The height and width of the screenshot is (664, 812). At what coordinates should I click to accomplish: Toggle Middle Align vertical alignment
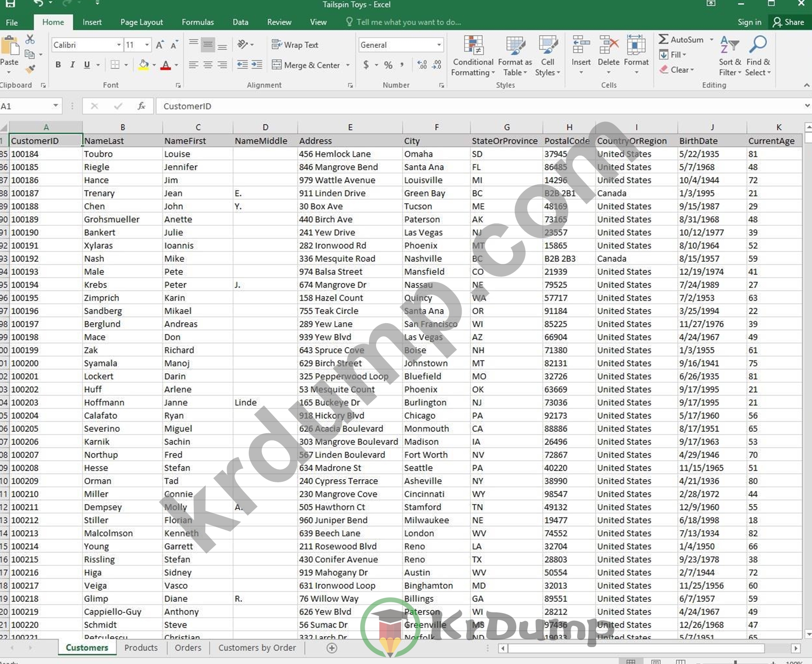point(208,44)
